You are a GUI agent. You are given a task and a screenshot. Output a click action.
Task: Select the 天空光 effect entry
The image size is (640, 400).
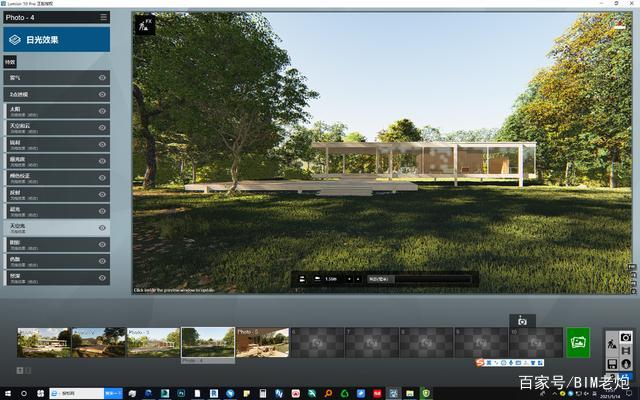coord(50,228)
